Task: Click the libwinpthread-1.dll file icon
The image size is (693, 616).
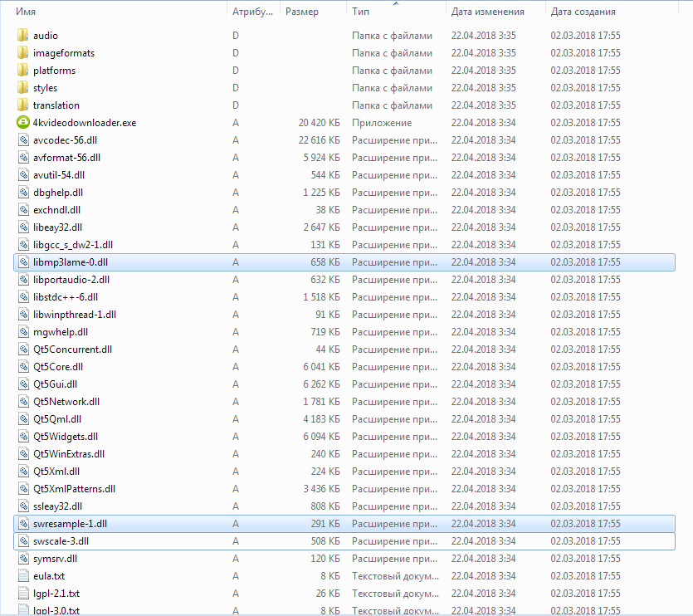Action: 23,315
